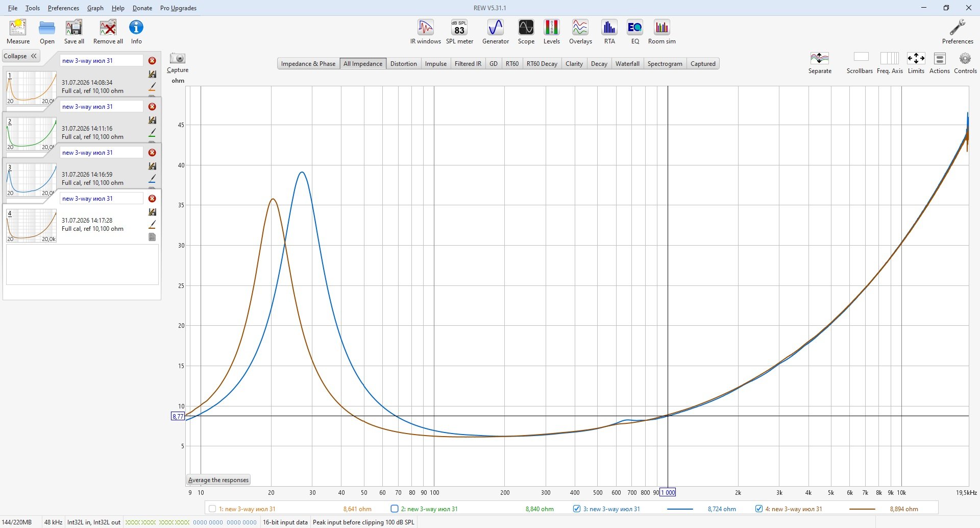The height and width of the screenshot is (528, 980).
Task: Remove measurement 1 with red X
Action: tap(152, 61)
